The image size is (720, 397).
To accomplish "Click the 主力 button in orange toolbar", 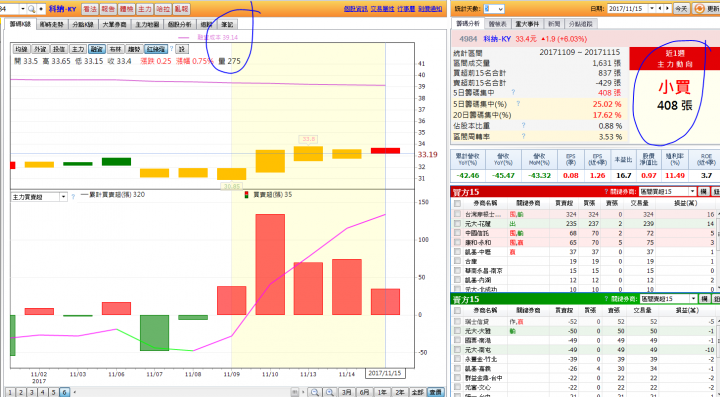I will (x=145, y=9).
